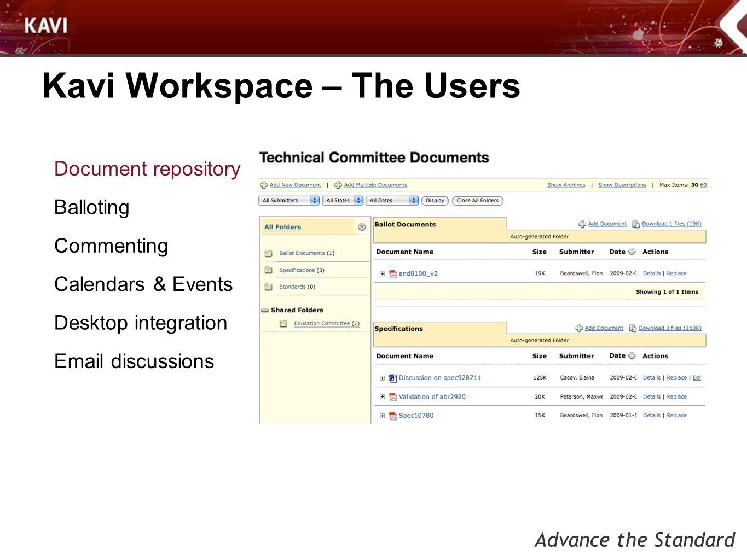747x560 pixels.
Task: Click Add Document link in Specifications
Action: [x=604, y=328]
